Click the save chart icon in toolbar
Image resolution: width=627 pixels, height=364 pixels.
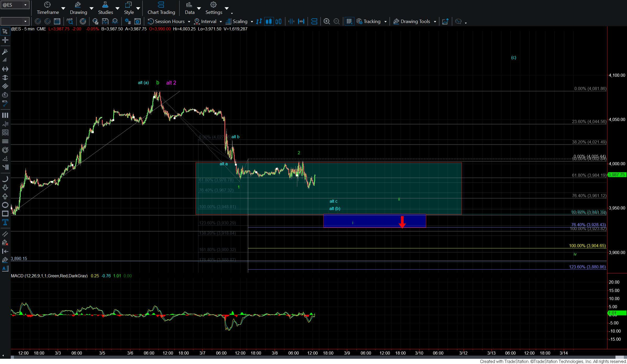point(105,21)
